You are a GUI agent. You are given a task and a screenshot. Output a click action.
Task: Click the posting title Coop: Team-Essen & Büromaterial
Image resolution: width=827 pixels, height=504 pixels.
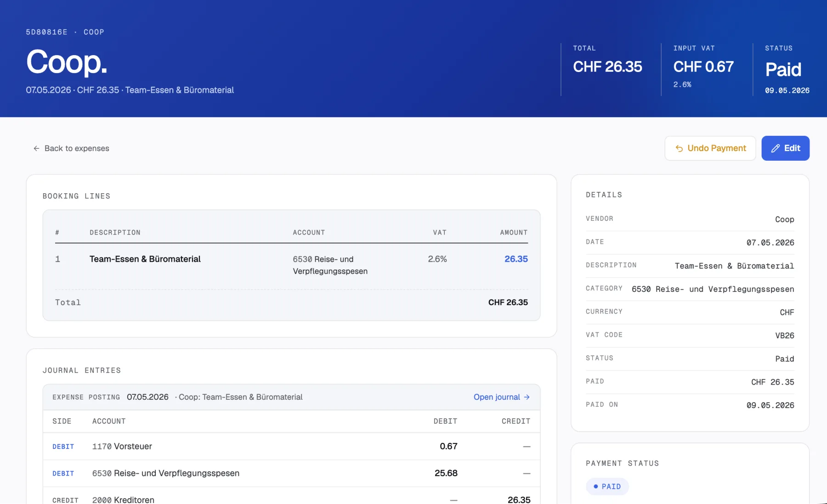241,397
